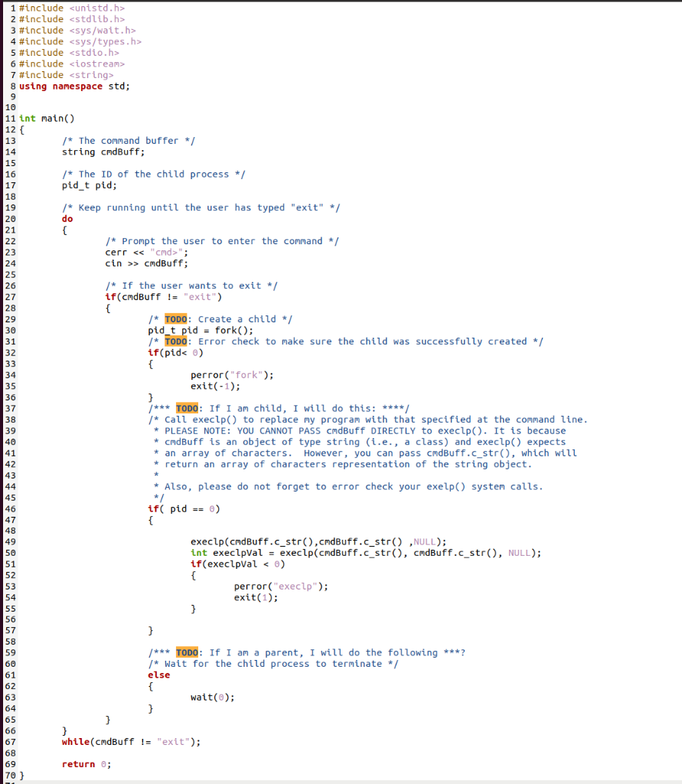
Task: Click line number 25 in the gutter
Action: click(11, 275)
